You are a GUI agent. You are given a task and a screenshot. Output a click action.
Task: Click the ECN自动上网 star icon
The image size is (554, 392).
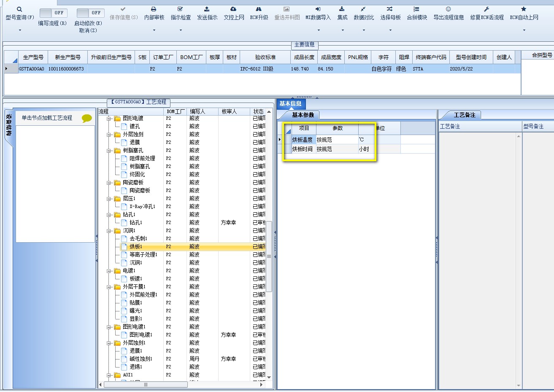point(524,9)
